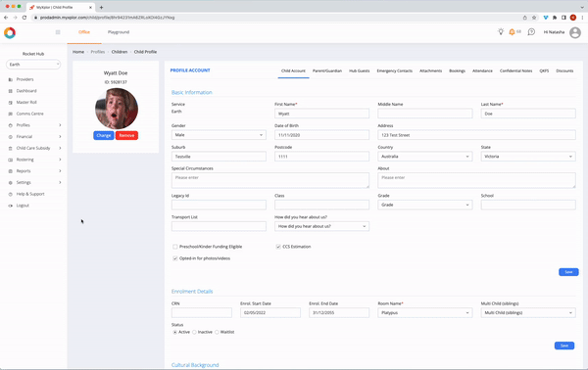Click the Financial sidebar icon
This screenshot has width=588, height=370.
click(x=11, y=137)
